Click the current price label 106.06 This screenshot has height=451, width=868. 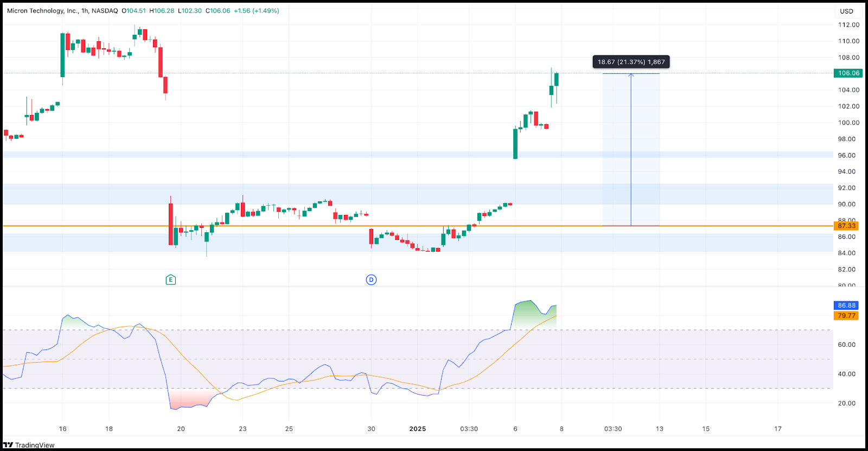click(x=848, y=73)
